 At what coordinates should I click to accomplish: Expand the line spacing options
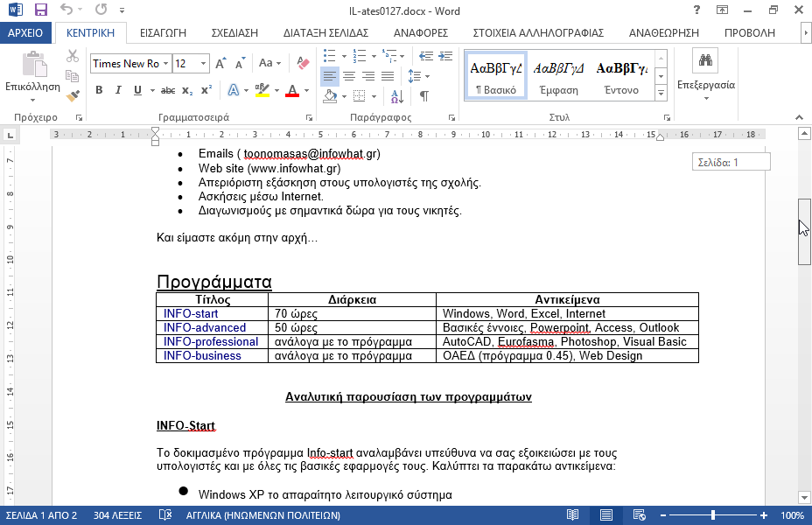tap(419, 77)
